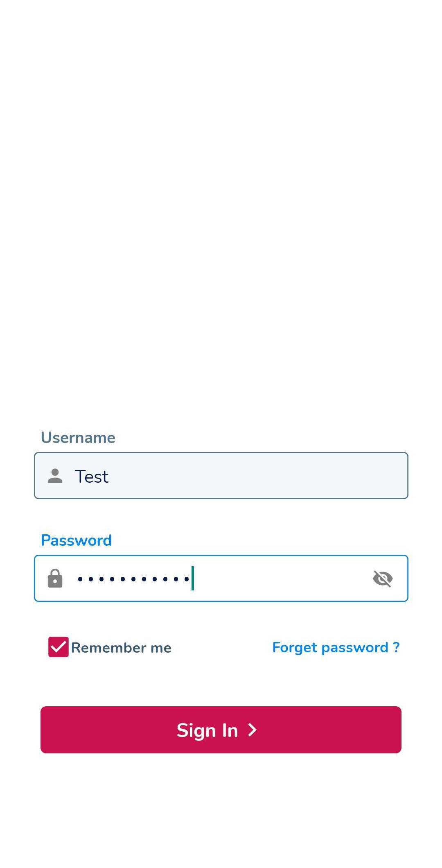Click the question mark in Forget password
Screen dimensions: 442x868
pyautogui.click(x=396, y=647)
